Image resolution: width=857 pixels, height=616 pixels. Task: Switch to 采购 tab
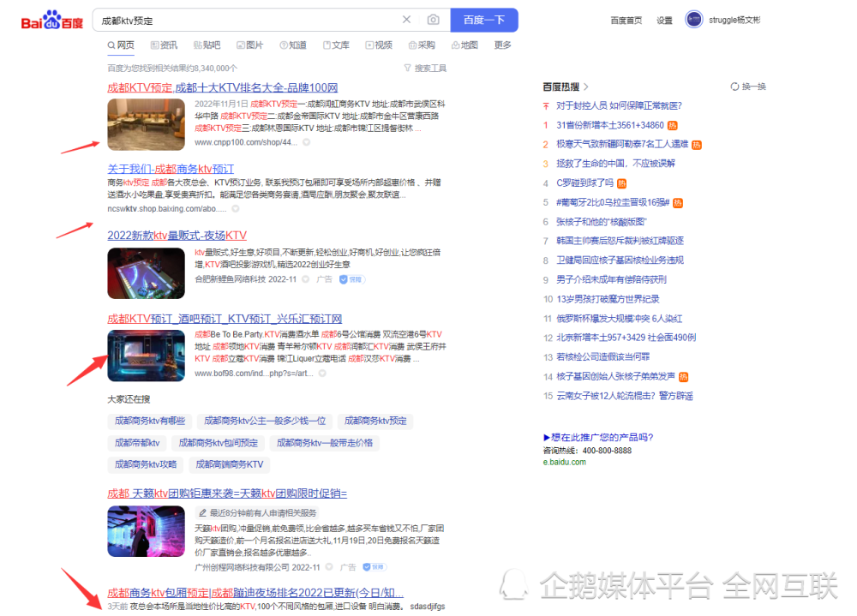pos(422,45)
